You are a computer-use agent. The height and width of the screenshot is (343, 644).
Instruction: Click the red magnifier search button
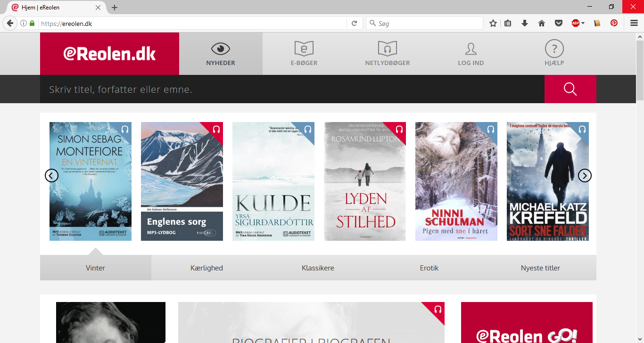(x=570, y=89)
